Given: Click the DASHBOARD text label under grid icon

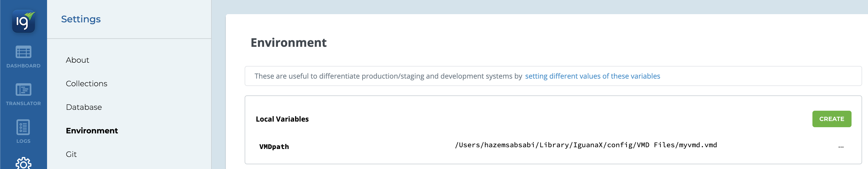Looking at the screenshot, I should click(x=23, y=66).
